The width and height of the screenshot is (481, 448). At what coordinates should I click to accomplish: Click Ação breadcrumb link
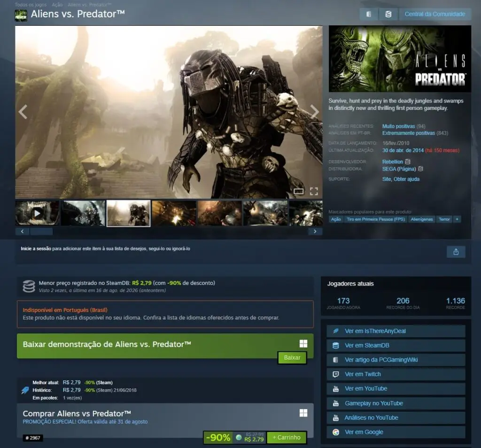coord(57,5)
